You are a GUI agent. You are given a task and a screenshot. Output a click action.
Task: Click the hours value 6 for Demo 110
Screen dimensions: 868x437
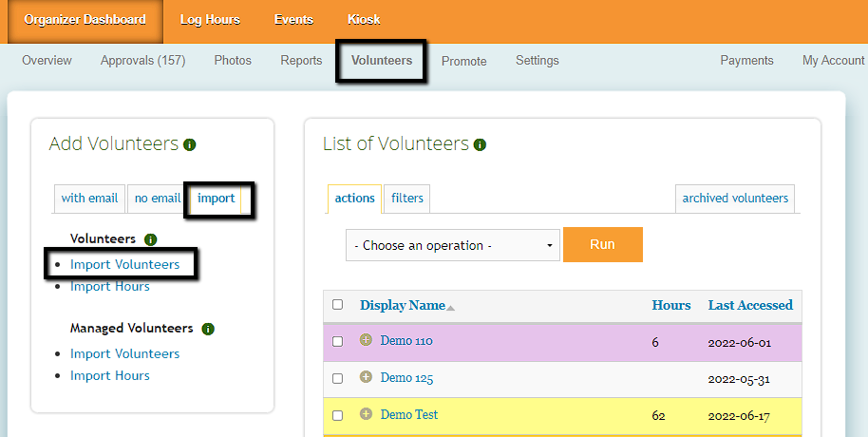(655, 342)
